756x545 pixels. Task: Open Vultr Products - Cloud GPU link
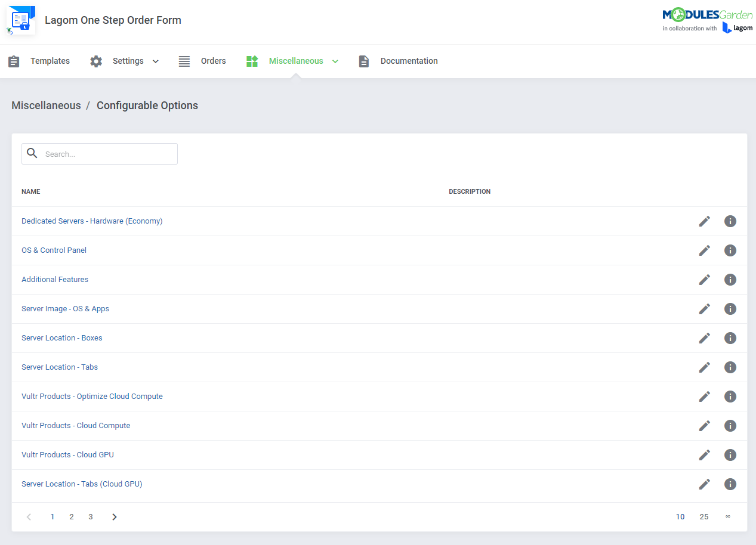coord(67,455)
